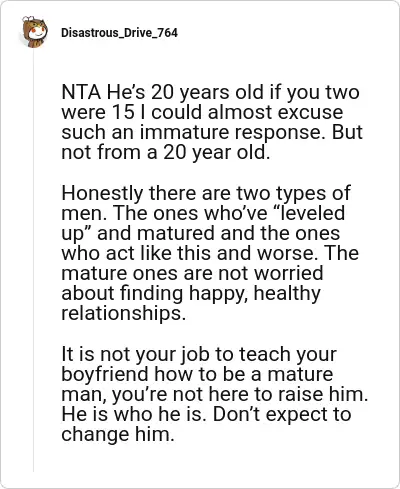Click the line "man, you're not here to raise him."
The width and height of the screenshot is (400, 489).
215,394
